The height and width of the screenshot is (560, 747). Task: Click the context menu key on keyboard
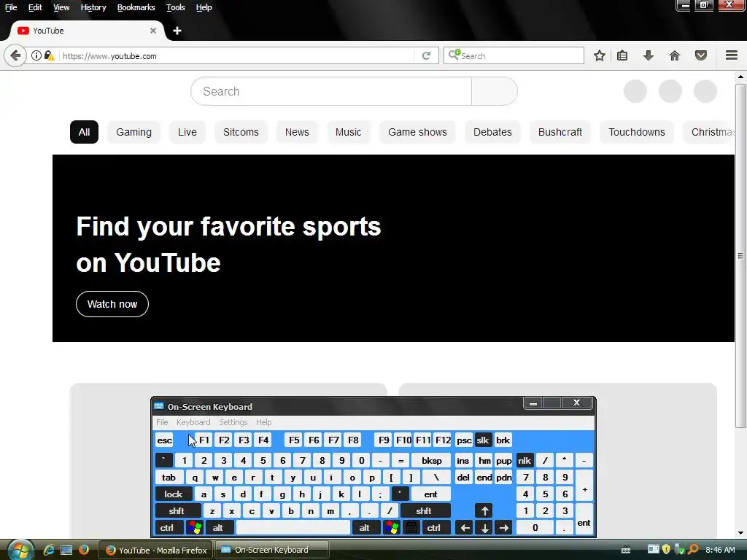[x=411, y=528]
